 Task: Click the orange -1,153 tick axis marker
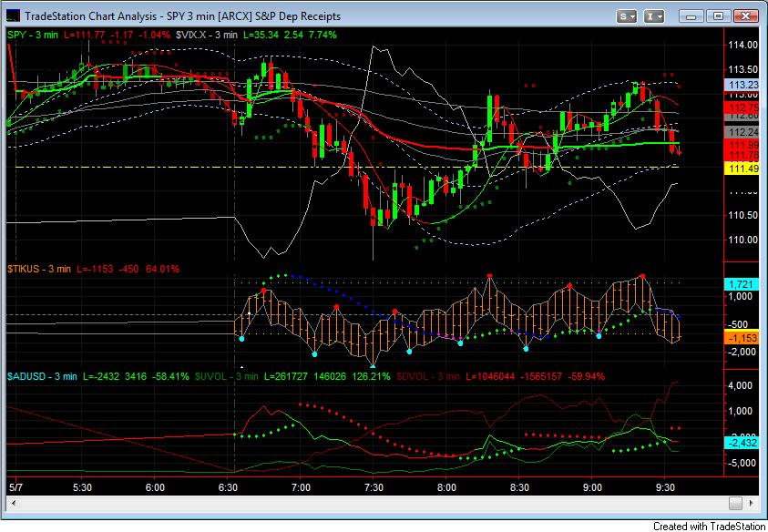point(741,338)
